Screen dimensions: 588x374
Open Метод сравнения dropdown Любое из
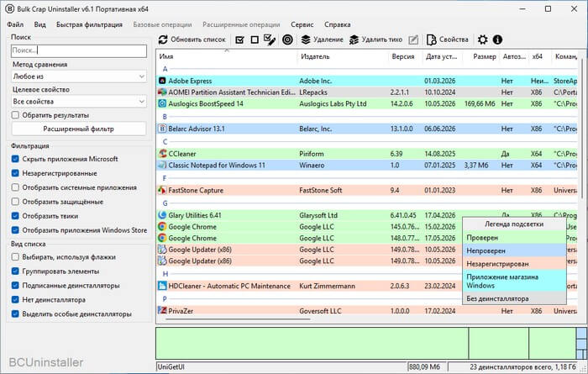(x=79, y=76)
